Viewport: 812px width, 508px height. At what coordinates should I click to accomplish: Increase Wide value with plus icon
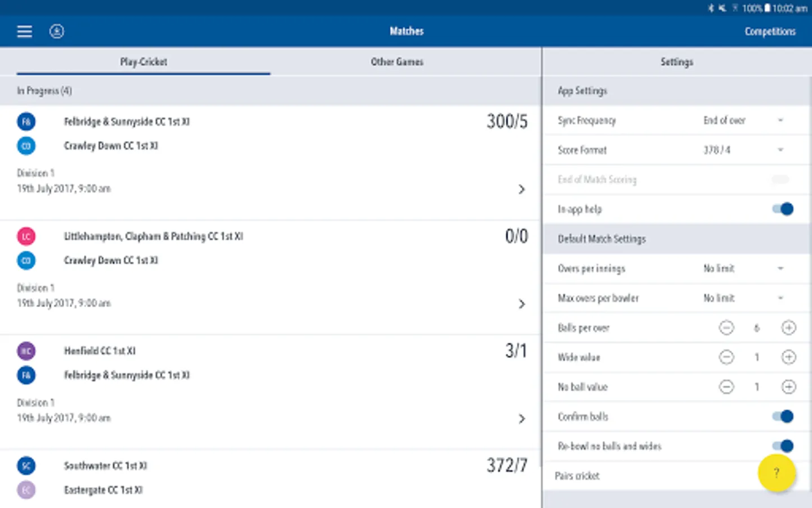(788, 357)
